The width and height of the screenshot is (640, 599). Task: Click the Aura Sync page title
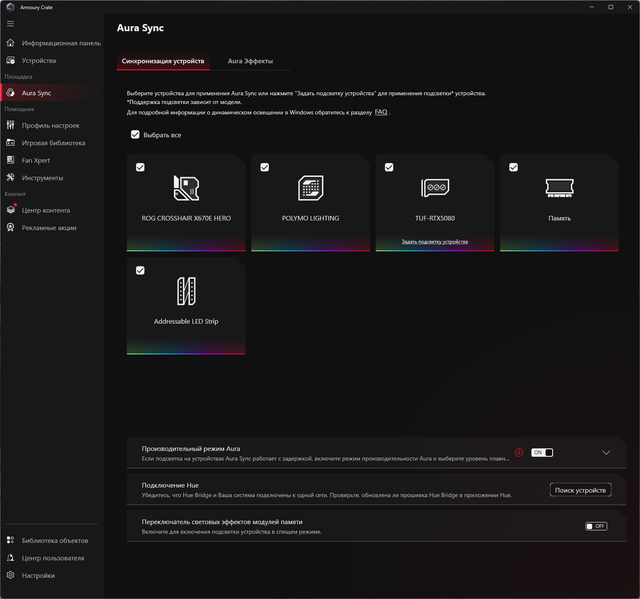[140, 28]
